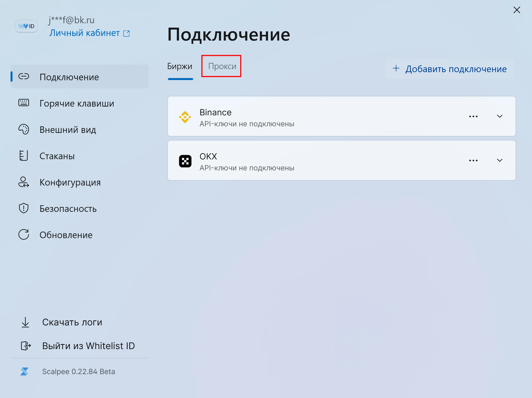Click the Scalpee logo icon
The image size is (532, 398).
24,371
